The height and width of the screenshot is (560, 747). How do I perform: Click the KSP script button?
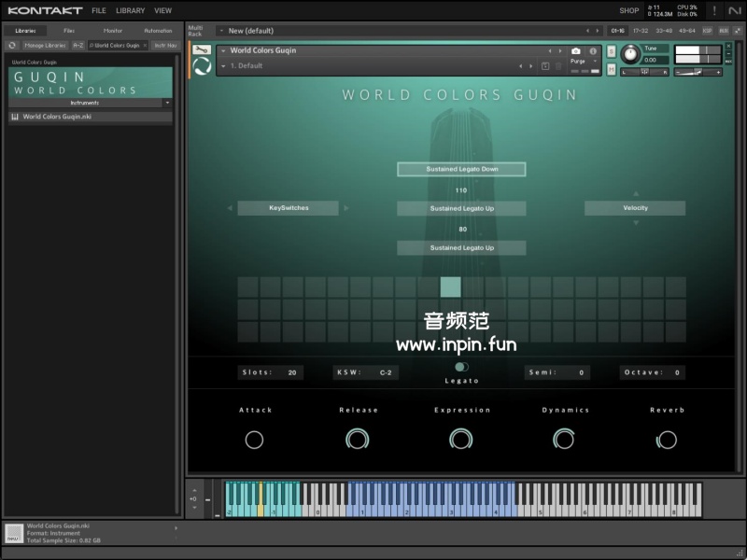[x=707, y=31]
